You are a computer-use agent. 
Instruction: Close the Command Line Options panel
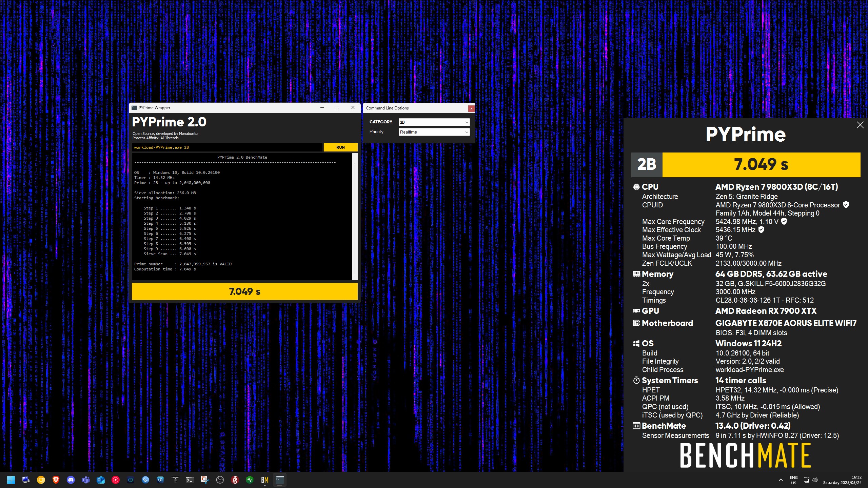click(x=471, y=108)
